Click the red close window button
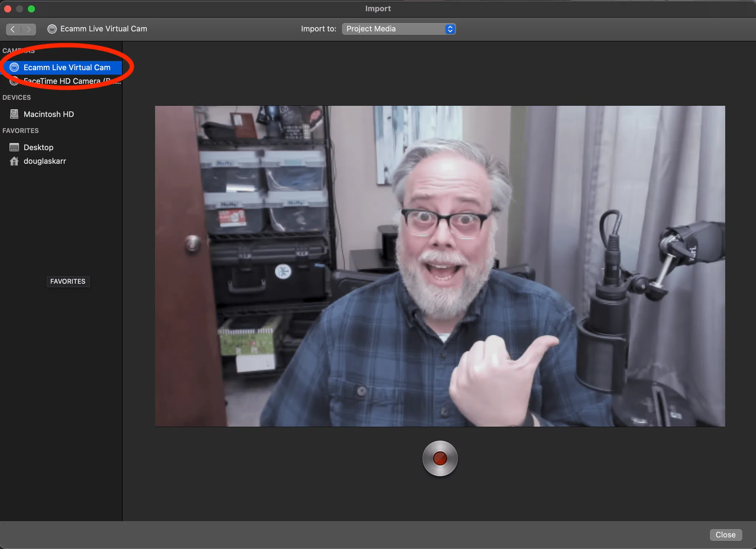Image resolution: width=756 pixels, height=549 pixels. tap(7, 8)
